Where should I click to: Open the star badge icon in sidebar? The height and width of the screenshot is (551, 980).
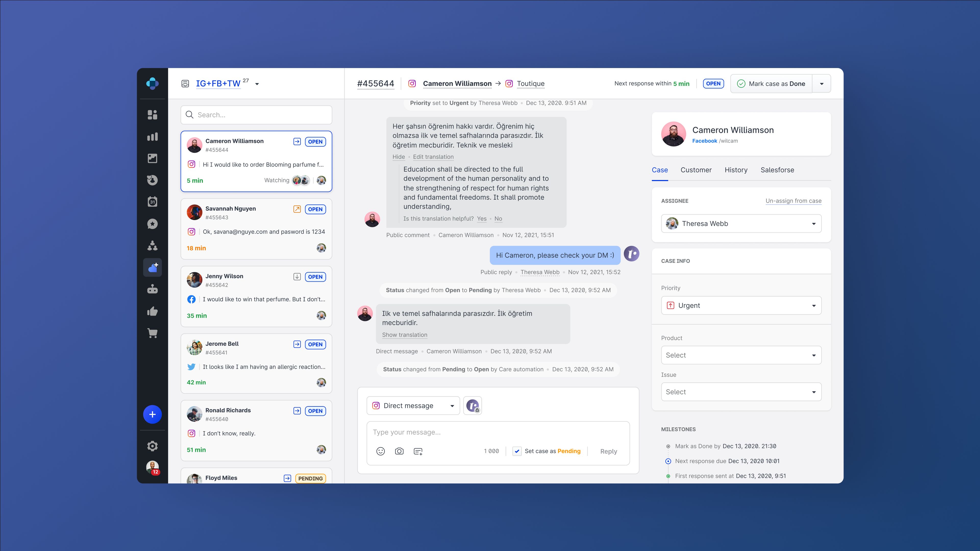[152, 224]
